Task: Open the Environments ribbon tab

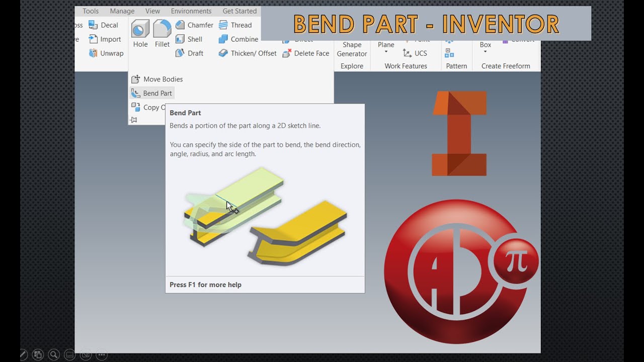Action: [191, 11]
